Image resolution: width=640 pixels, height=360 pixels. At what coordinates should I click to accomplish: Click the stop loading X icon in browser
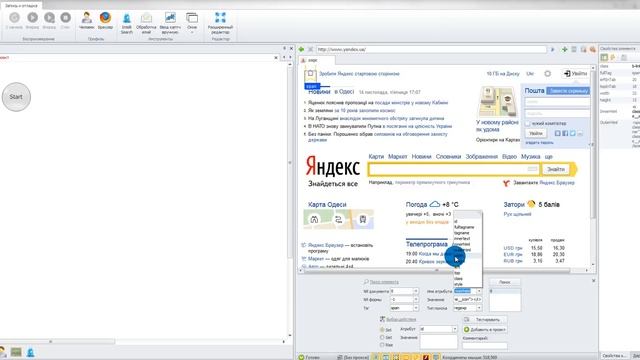[310, 49]
